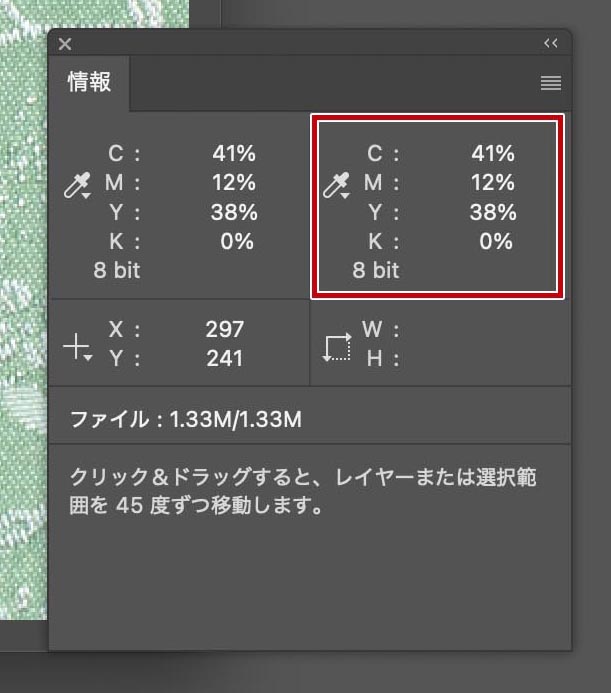The width and height of the screenshot is (611, 693).
Task: Click the first color readout eyedropper icon
Action: pos(77,186)
